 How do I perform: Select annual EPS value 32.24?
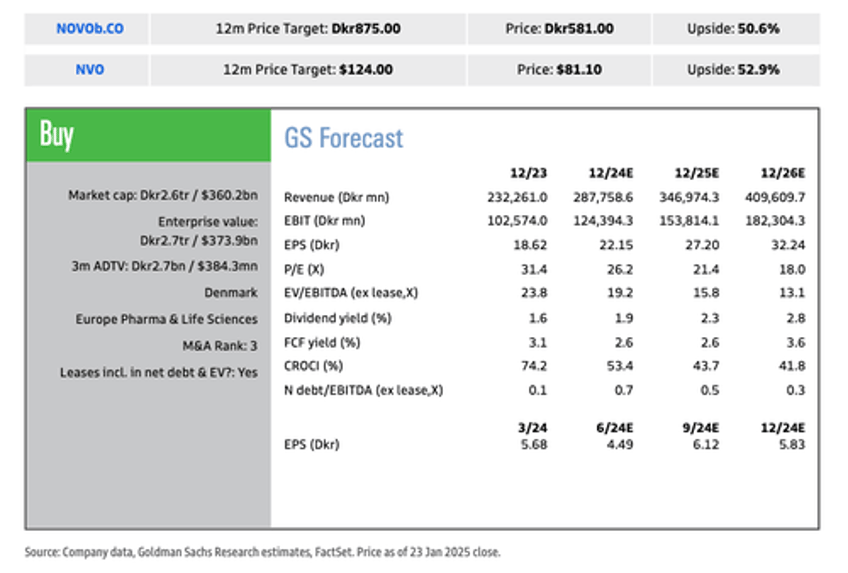pyautogui.click(x=788, y=245)
